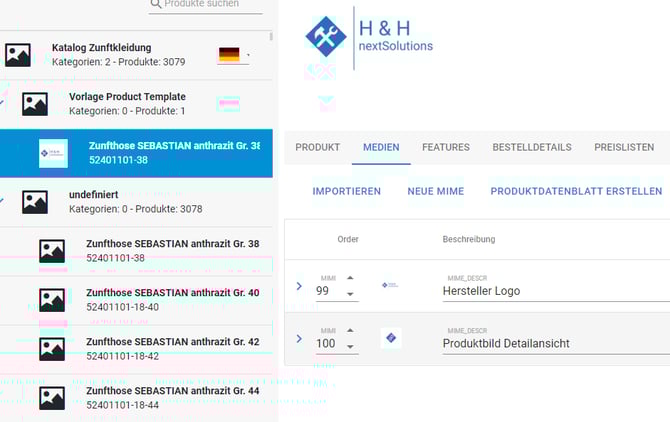
Task: Focus the Produkte suchen search field
Action: [x=206, y=5]
